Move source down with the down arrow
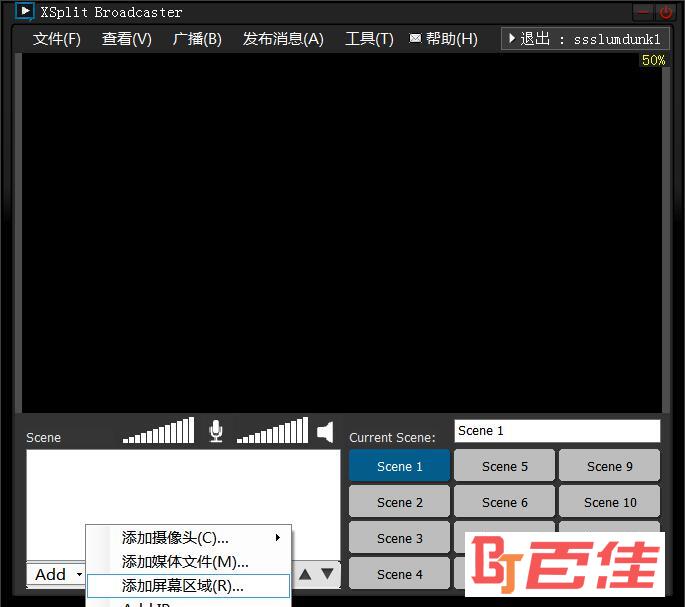This screenshot has width=685, height=607. [328, 574]
